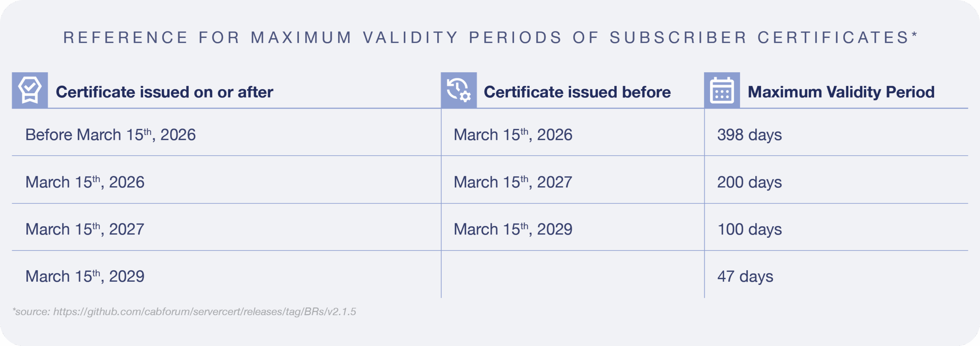Click the clock with gear icon
The image size is (980, 346).
459,90
